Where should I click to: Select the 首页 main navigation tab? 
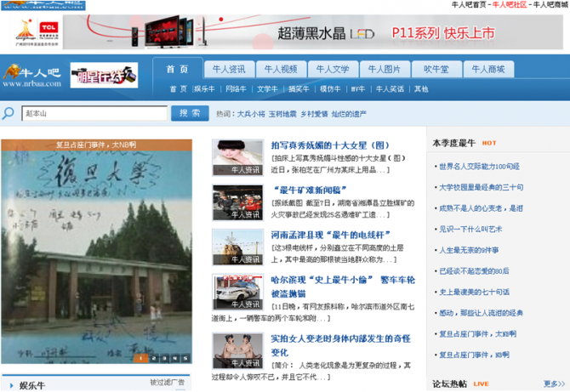click(x=177, y=70)
